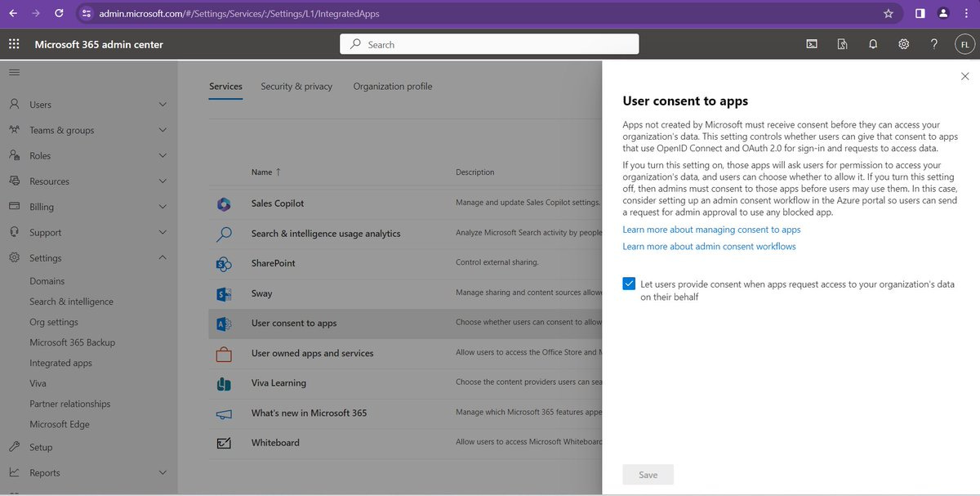
Task: Expand the Roles nav chevron
Action: click(163, 156)
